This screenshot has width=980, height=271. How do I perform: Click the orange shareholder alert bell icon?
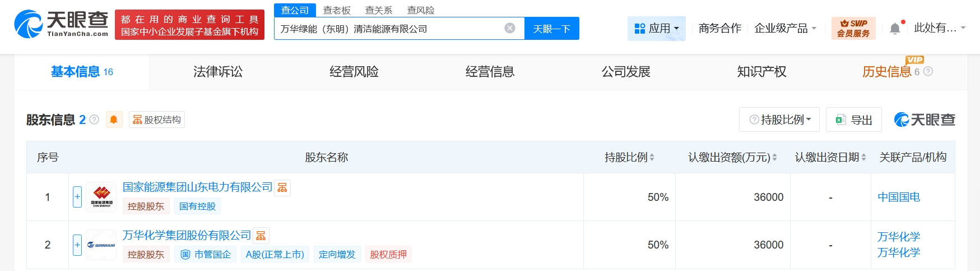coord(114,120)
